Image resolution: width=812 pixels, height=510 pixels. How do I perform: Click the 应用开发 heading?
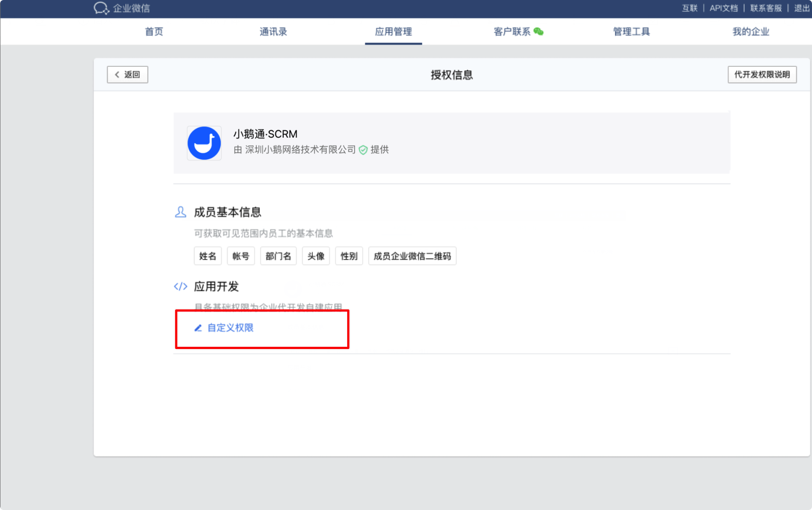point(216,286)
